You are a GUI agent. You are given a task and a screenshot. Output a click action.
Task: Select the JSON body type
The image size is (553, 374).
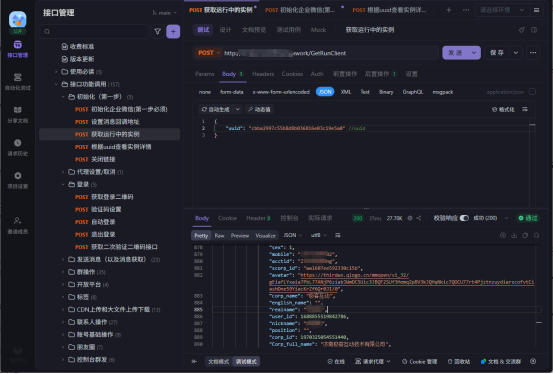click(325, 92)
